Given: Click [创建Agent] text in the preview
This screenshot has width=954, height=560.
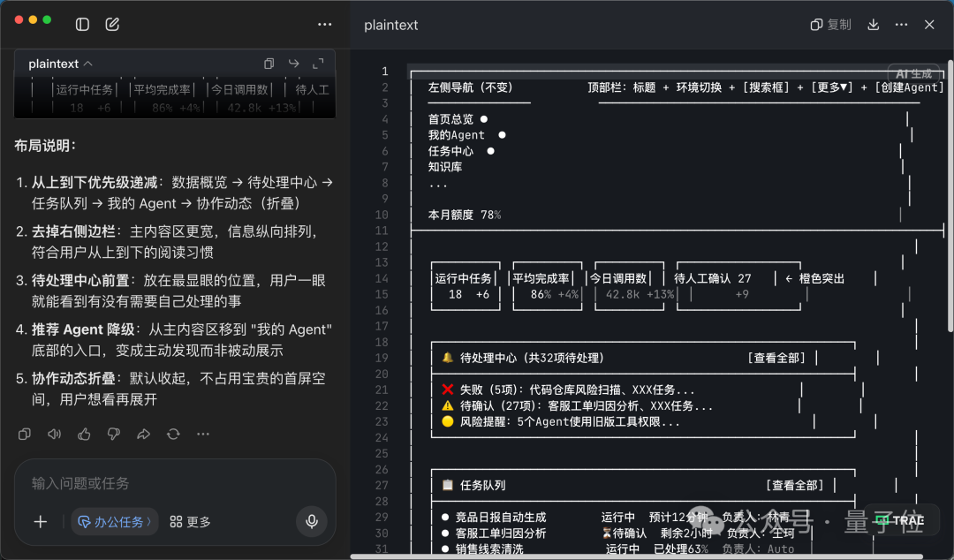Looking at the screenshot, I should (x=909, y=87).
